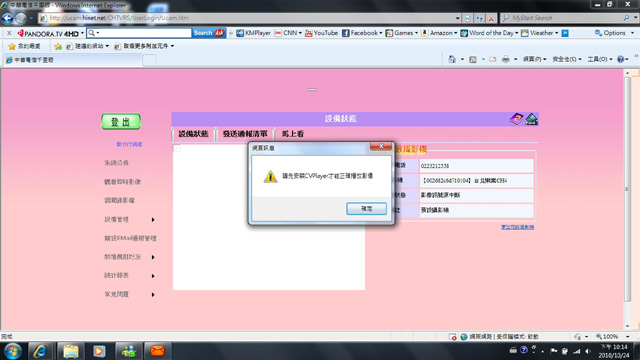Open the zoom level 100% dropdown
640x360 pixels.
click(x=627, y=337)
